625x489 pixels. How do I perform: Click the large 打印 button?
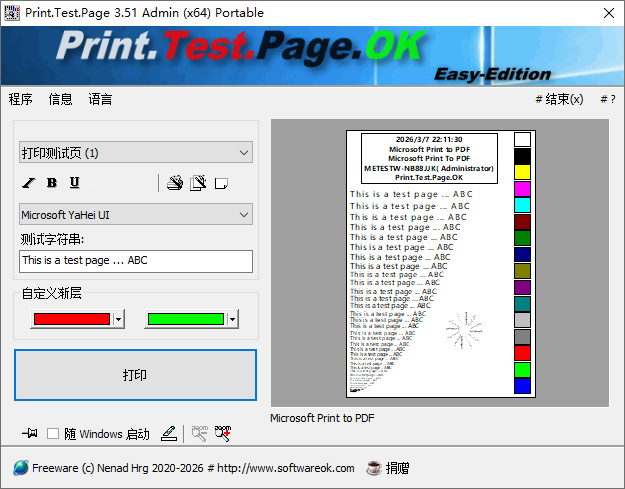tap(136, 375)
